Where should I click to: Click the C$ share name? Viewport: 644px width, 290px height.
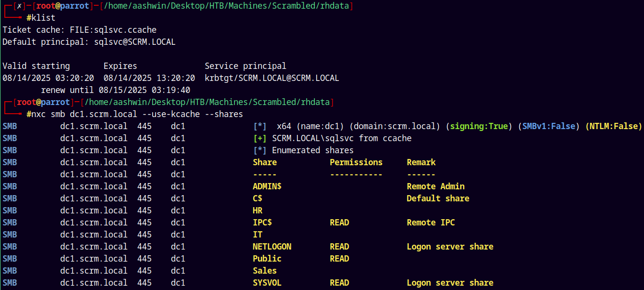[x=258, y=198]
